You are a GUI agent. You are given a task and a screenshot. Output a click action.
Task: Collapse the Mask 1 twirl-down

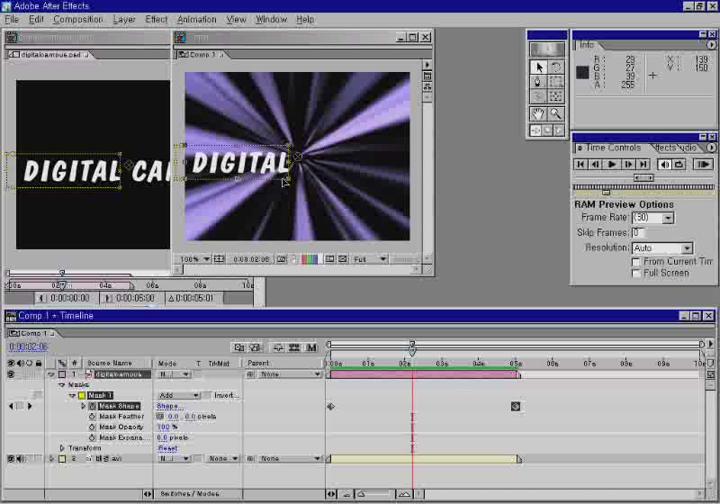[x=72, y=395]
